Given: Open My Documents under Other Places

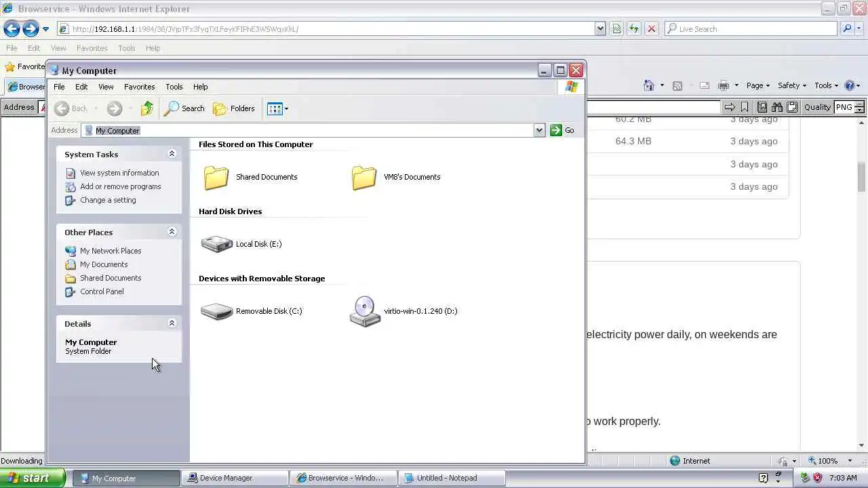Looking at the screenshot, I should [x=104, y=264].
